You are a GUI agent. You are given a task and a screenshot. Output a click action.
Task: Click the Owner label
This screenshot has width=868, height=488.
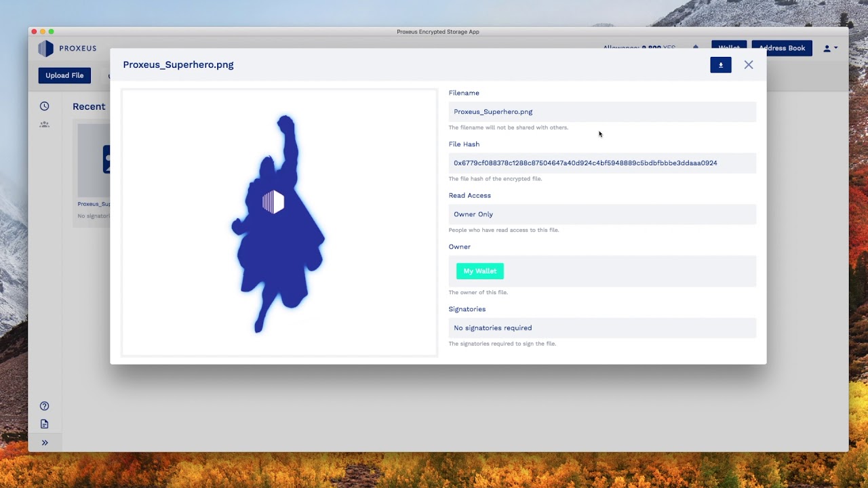(460, 247)
